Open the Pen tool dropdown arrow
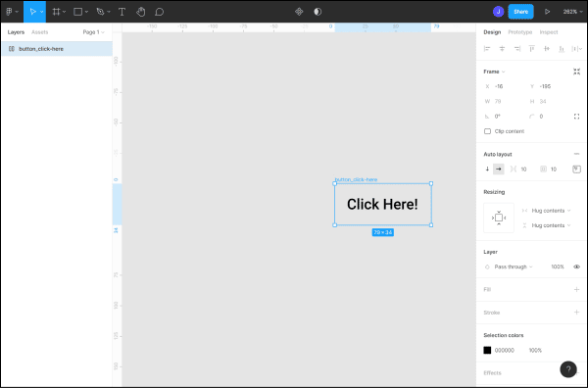The image size is (588, 388). coord(109,12)
